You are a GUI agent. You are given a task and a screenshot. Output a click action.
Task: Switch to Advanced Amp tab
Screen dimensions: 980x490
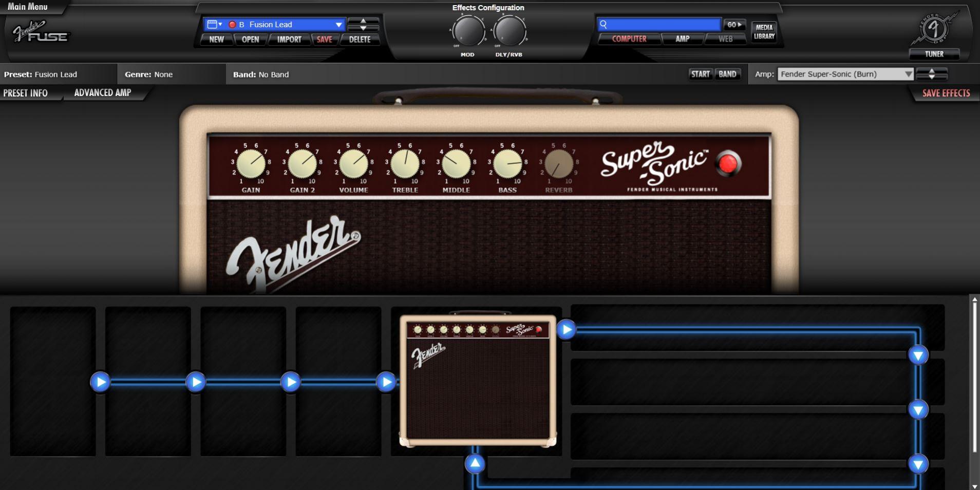103,92
